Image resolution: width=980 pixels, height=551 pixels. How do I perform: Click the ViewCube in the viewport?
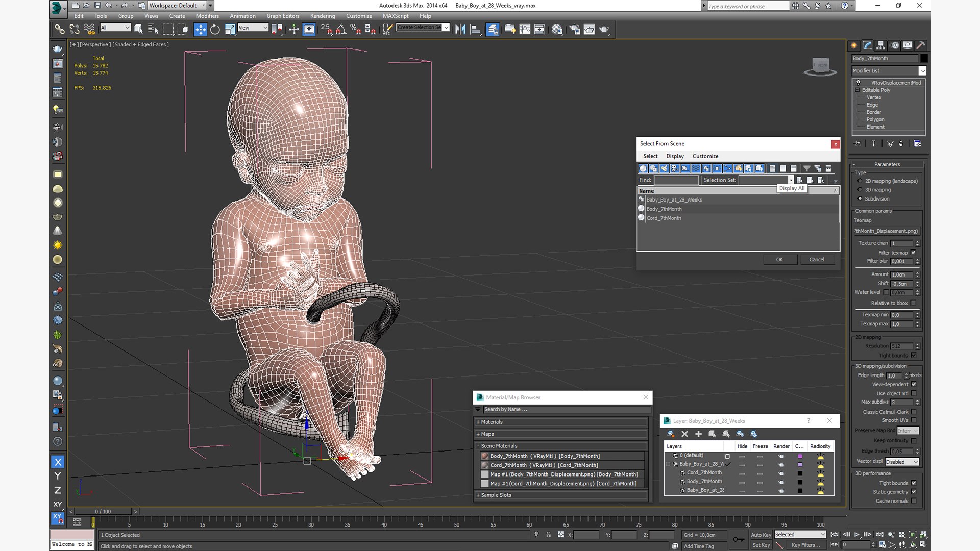pos(821,66)
